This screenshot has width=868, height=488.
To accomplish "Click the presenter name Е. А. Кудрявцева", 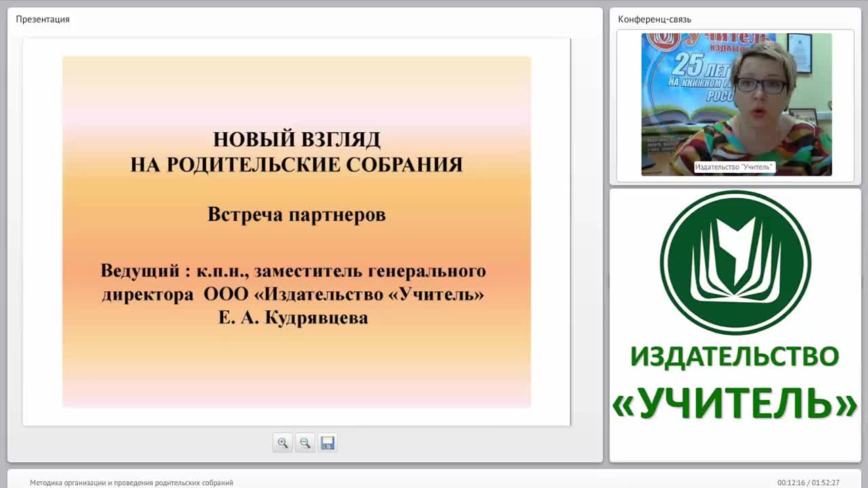I will pyautogui.click(x=293, y=318).
